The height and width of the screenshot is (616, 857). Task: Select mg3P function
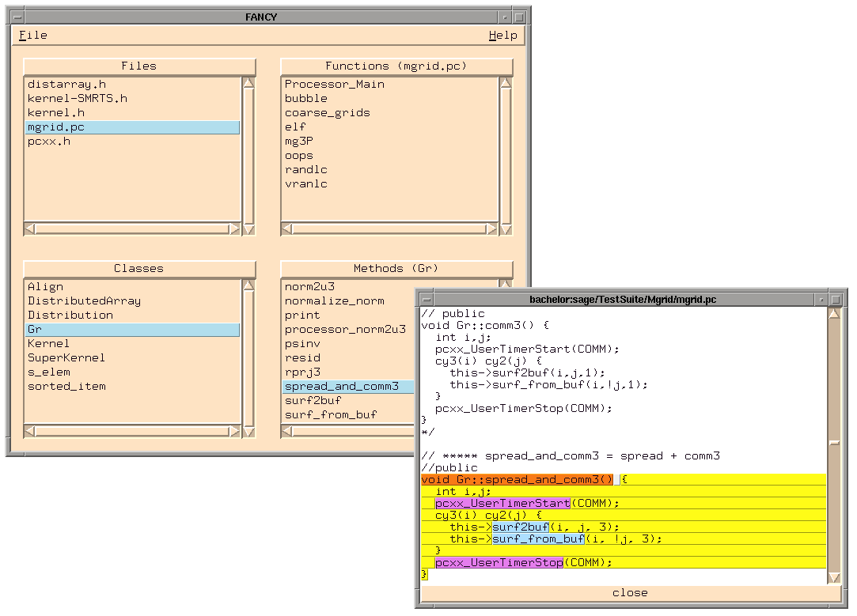389,142
